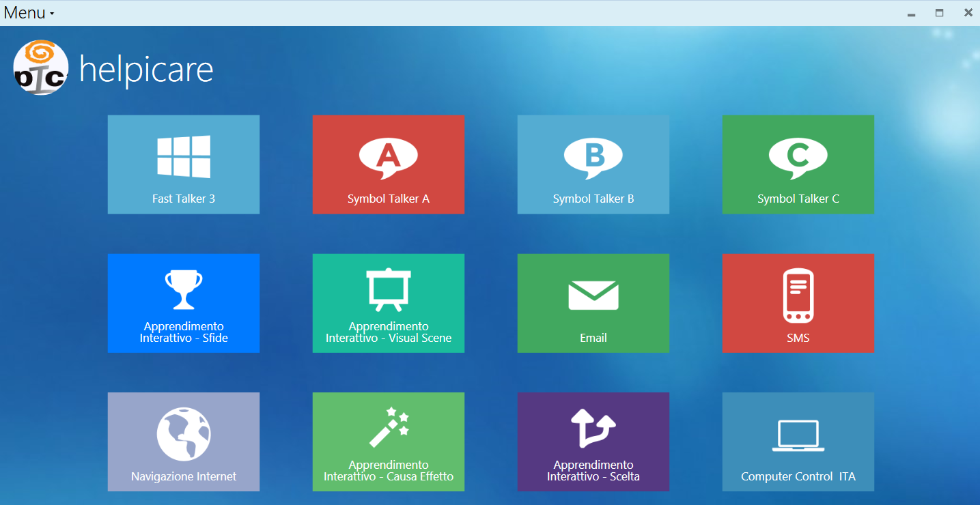Launch Symbol Talker A speech bubble icon
This screenshot has height=505, width=980.
click(x=388, y=157)
